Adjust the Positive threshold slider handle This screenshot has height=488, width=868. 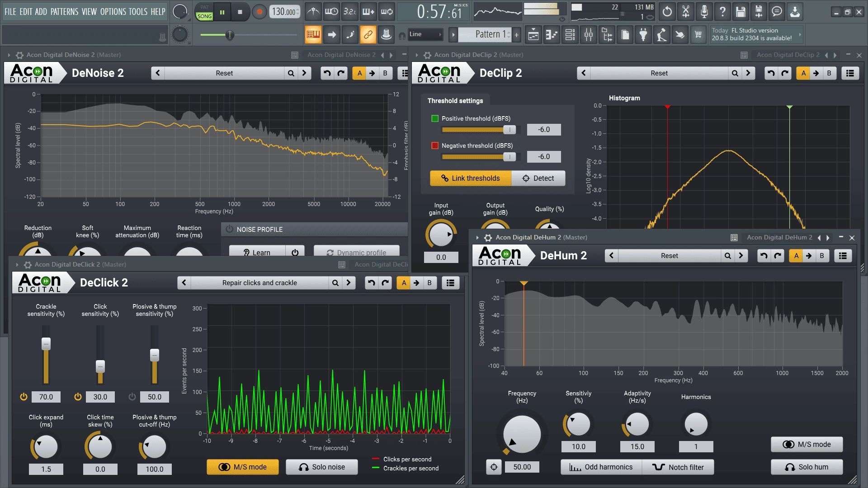[509, 130]
